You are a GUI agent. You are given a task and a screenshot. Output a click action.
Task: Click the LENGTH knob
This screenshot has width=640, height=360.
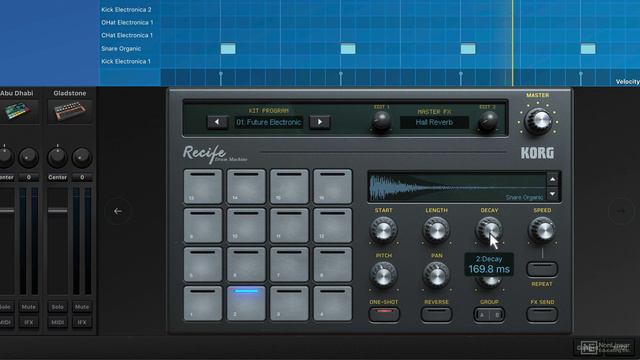(436, 230)
